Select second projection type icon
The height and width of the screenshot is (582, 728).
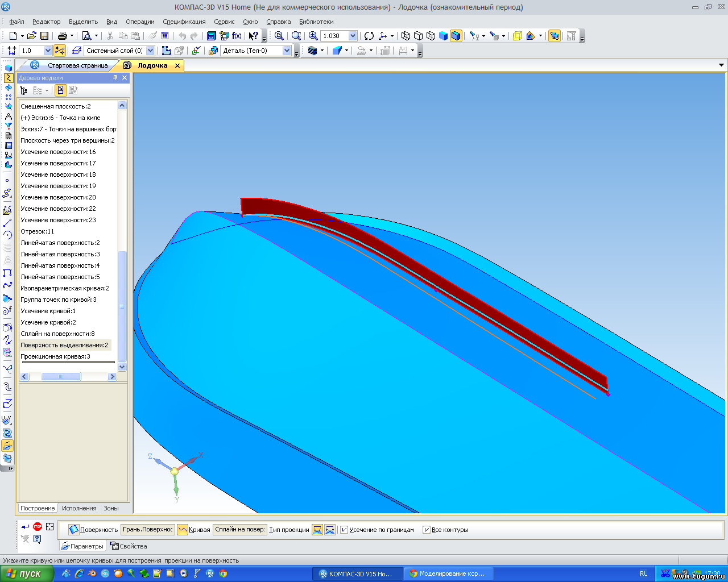[x=330, y=530]
